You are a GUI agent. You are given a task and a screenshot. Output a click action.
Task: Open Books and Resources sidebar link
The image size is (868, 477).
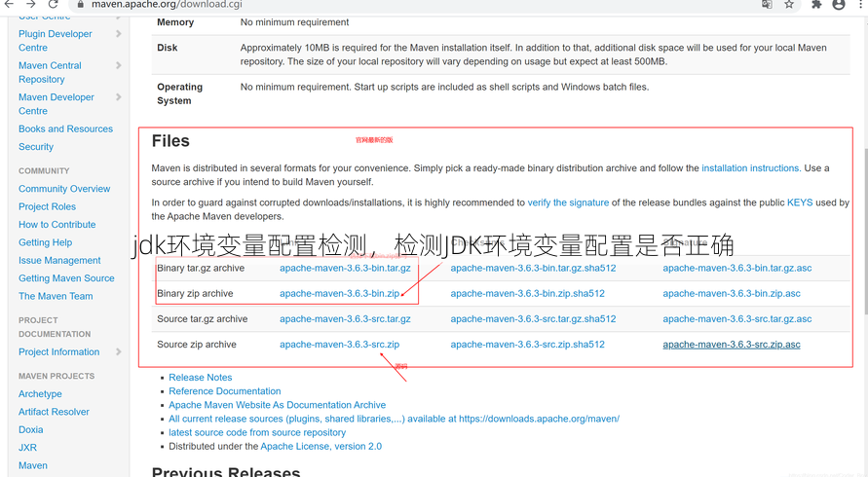(x=65, y=128)
